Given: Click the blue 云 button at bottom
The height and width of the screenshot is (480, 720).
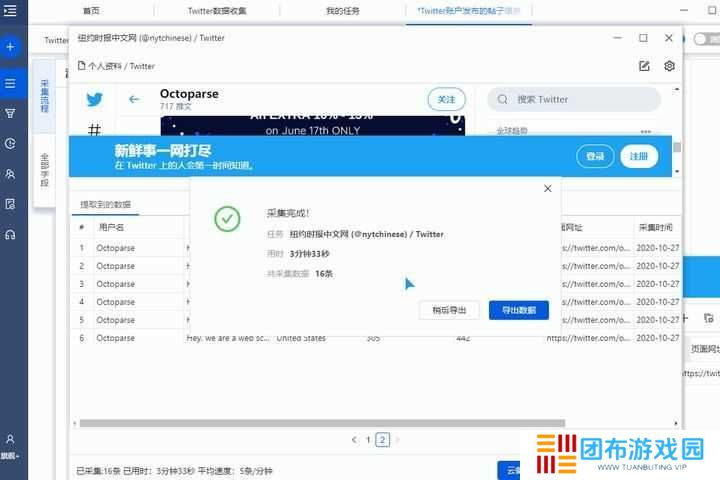Looking at the screenshot, I should click(509, 470).
